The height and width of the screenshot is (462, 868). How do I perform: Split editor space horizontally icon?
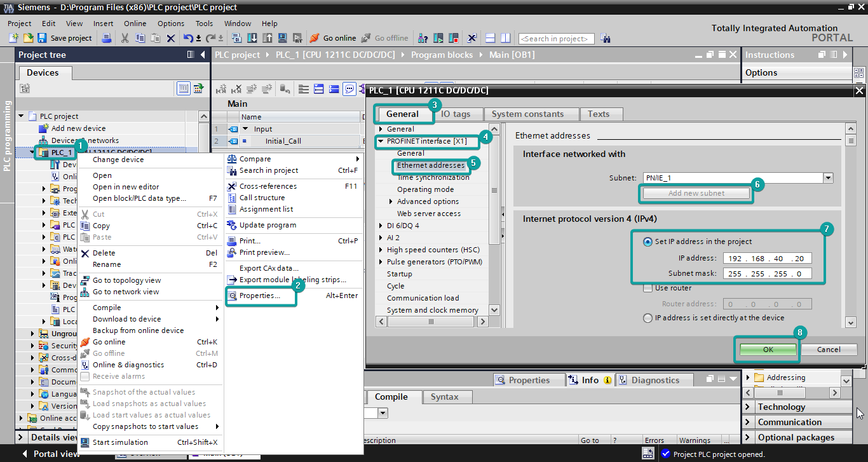(x=490, y=38)
